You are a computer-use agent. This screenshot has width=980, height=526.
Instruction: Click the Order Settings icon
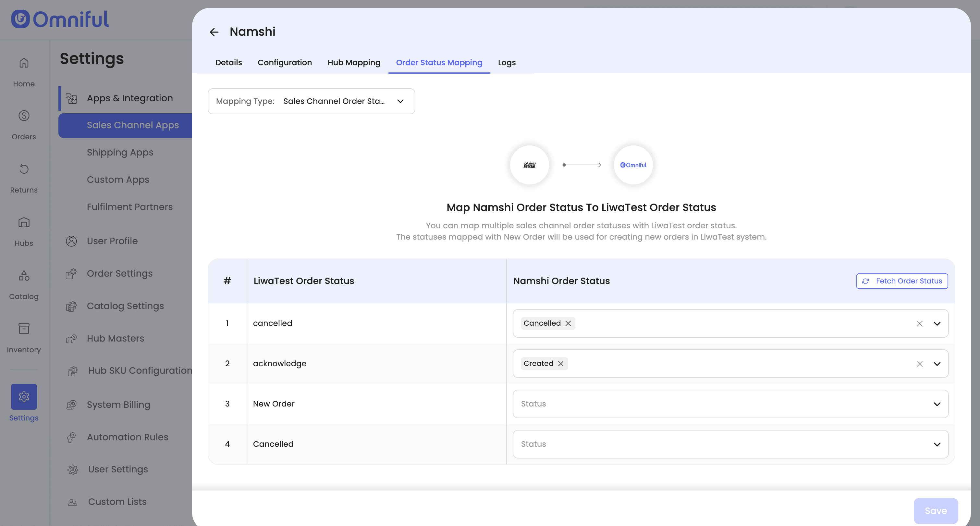click(x=71, y=274)
